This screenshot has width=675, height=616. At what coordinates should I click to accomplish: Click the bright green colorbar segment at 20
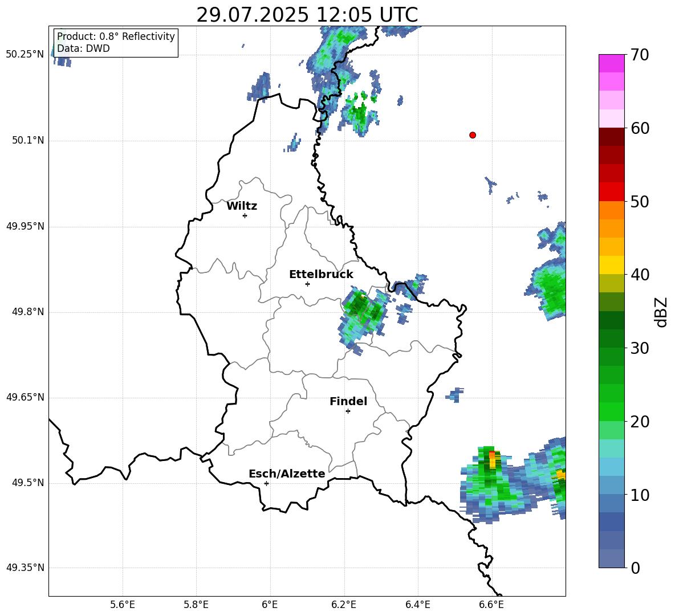point(611,411)
